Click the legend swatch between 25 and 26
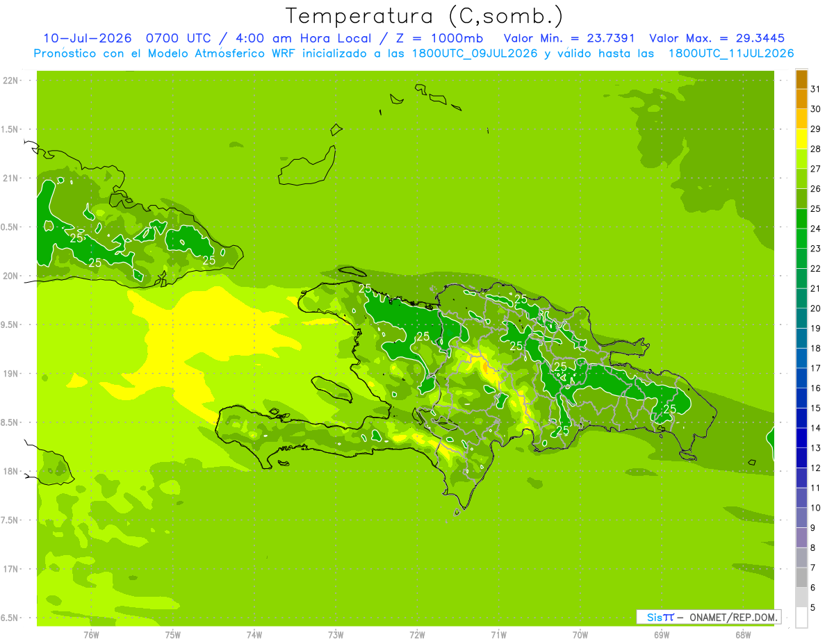 tap(801, 198)
